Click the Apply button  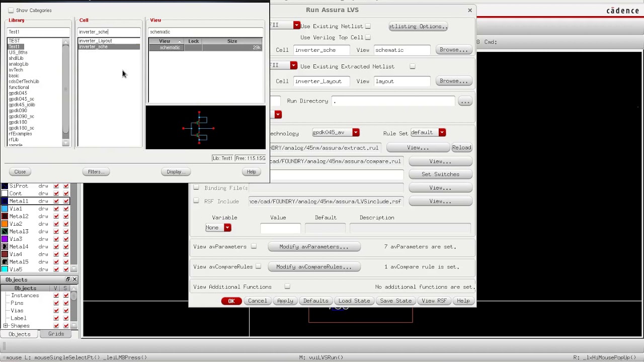coord(285,301)
